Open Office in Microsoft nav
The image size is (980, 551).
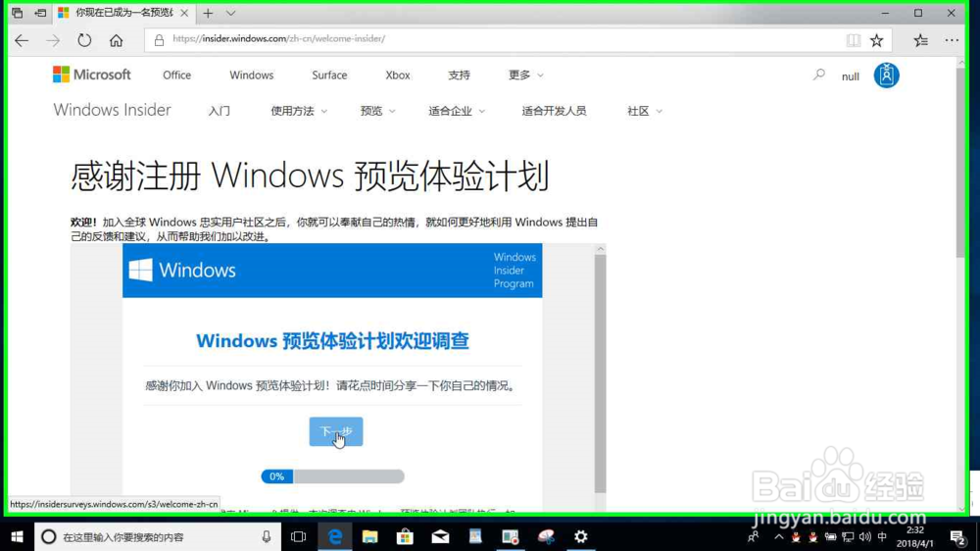pos(176,75)
